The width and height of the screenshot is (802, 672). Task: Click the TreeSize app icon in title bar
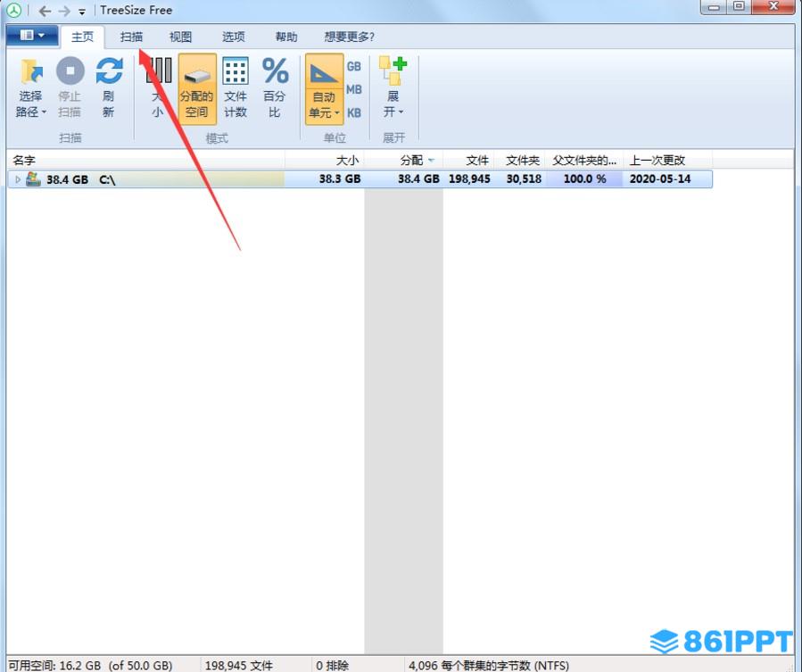pos(13,10)
